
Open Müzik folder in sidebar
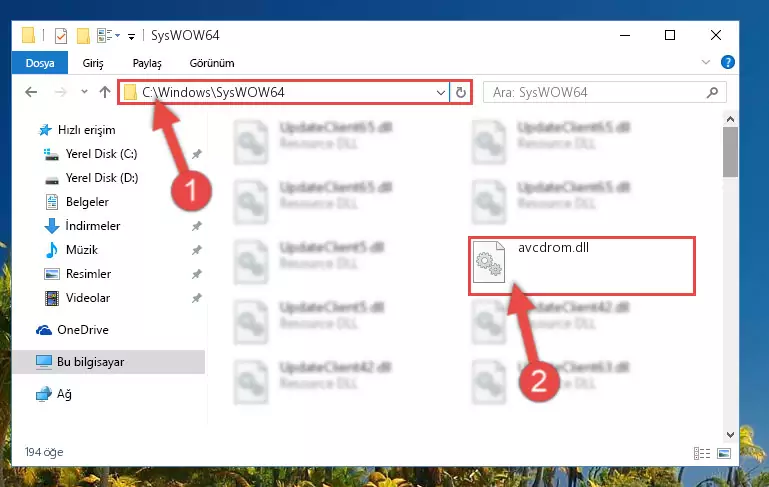(81, 250)
